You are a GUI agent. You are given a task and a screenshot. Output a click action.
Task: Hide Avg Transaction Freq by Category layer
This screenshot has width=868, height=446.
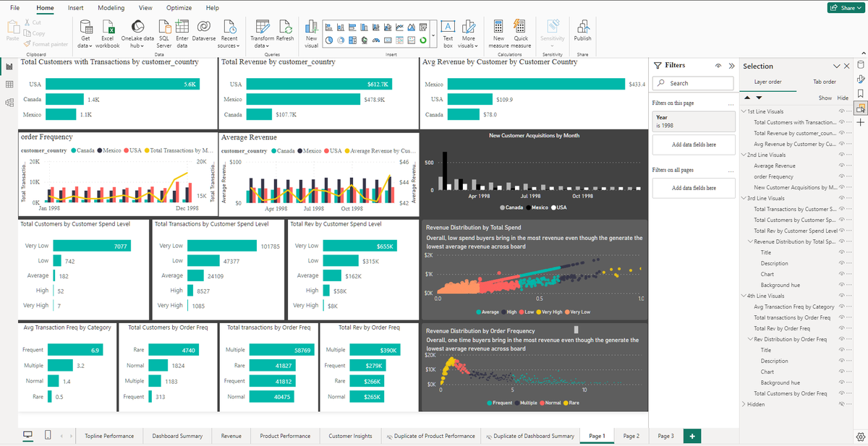(x=842, y=306)
